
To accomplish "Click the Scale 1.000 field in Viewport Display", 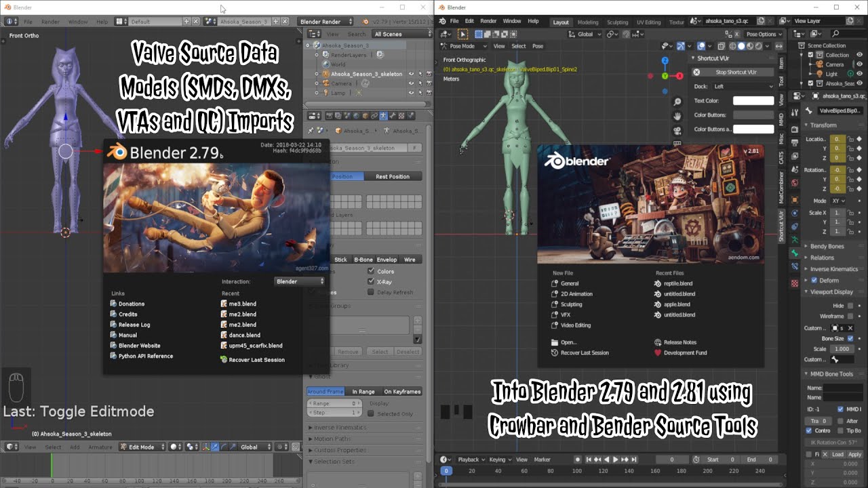I will (x=842, y=349).
